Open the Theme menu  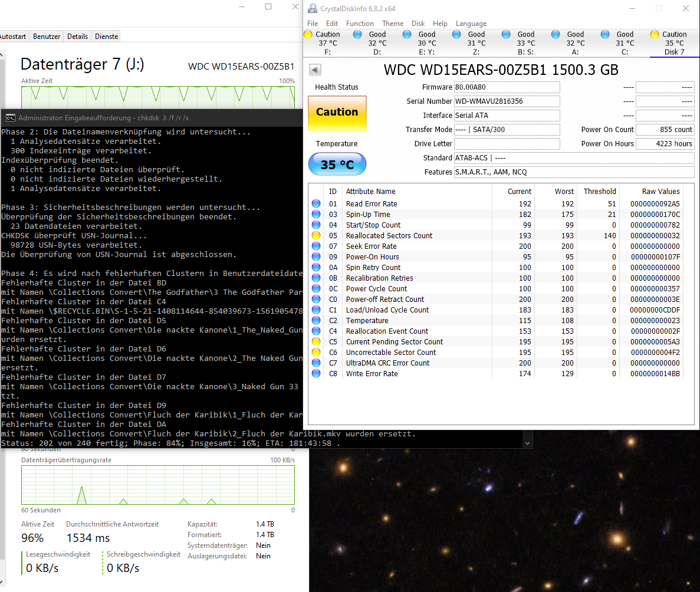[392, 23]
